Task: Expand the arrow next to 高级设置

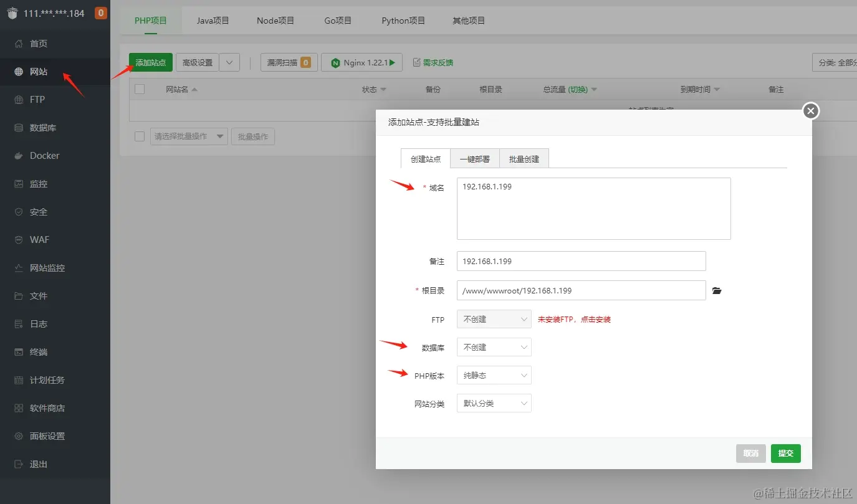Action: tap(229, 62)
